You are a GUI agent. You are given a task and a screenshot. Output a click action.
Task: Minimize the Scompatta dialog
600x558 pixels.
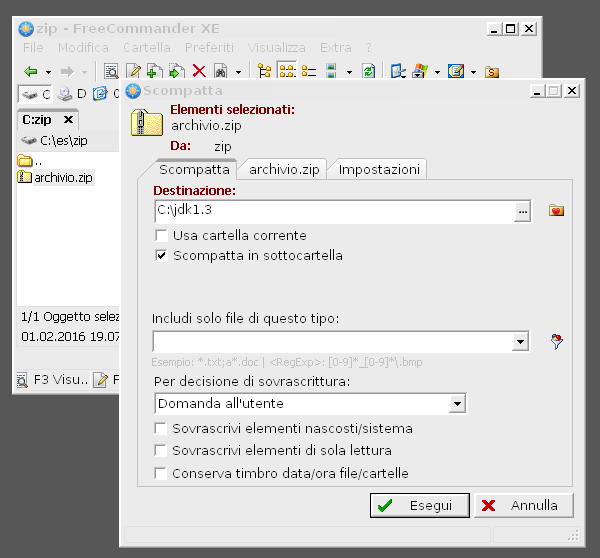point(537,91)
